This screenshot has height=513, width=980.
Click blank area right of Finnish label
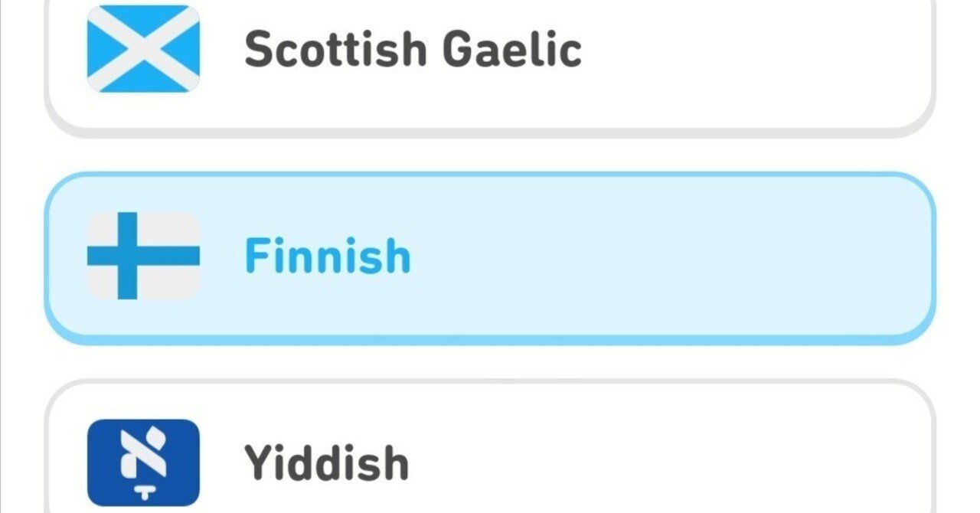(689, 256)
